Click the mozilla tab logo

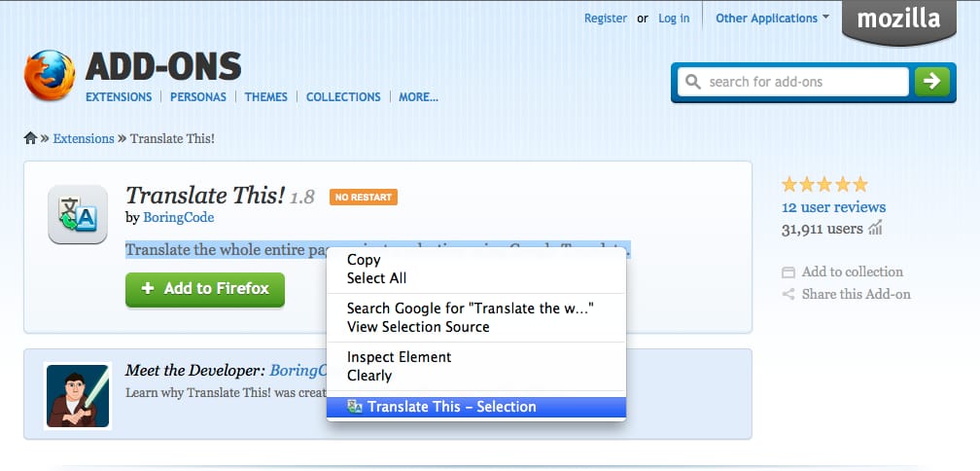click(898, 18)
